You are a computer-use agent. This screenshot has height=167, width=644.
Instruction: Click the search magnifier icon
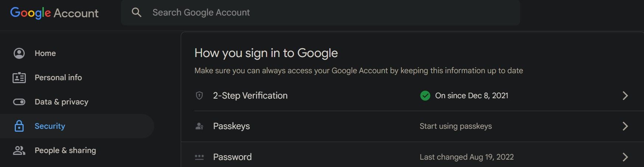pos(136,13)
